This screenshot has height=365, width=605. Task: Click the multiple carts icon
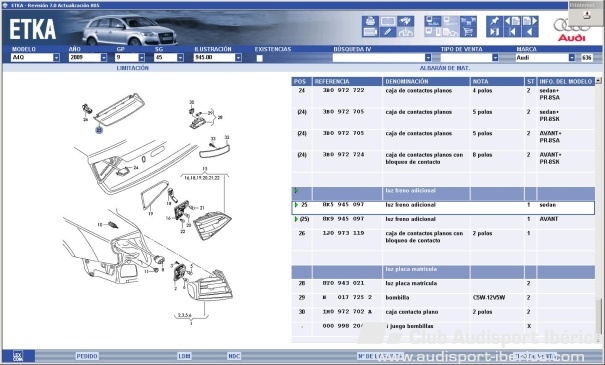468,21
